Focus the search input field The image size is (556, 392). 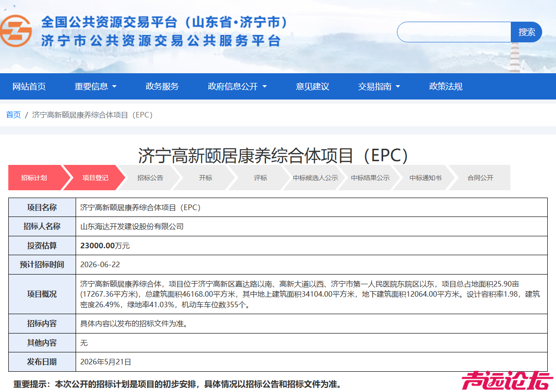click(454, 32)
